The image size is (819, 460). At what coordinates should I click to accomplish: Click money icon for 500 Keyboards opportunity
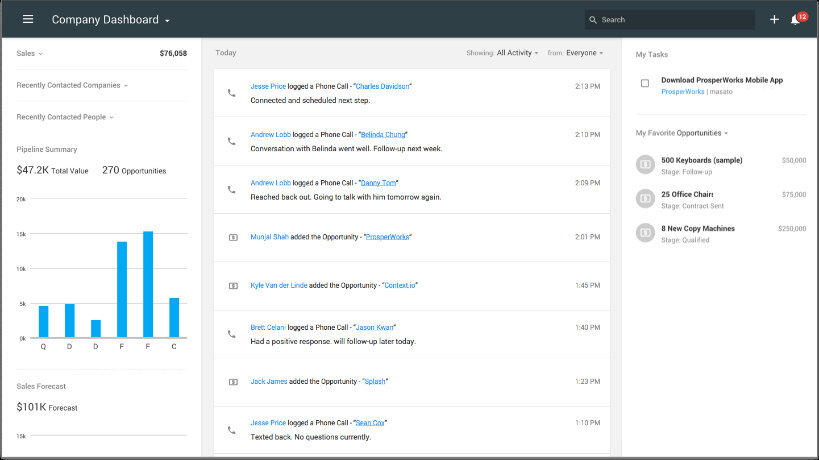645,164
